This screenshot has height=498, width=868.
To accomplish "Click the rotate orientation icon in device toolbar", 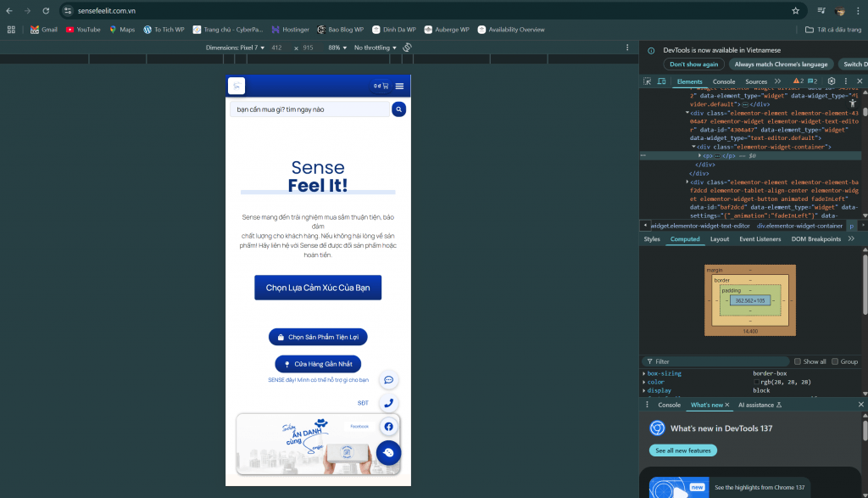I will pos(406,48).
